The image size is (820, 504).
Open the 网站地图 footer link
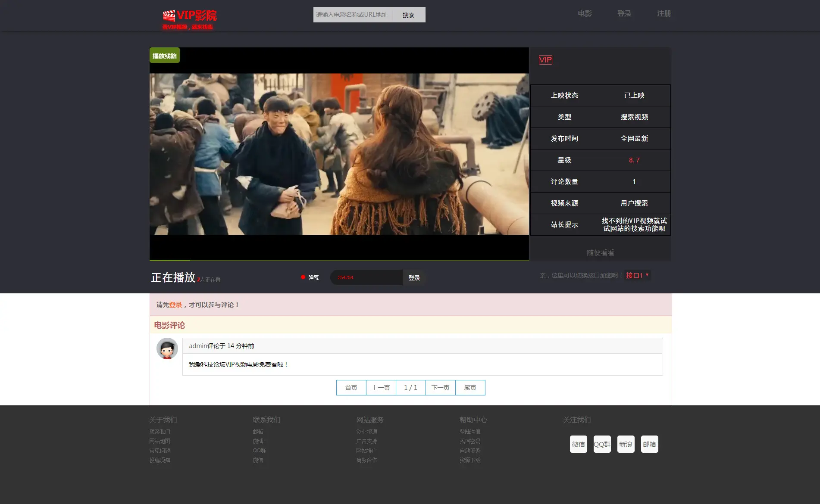coord(160,441)
